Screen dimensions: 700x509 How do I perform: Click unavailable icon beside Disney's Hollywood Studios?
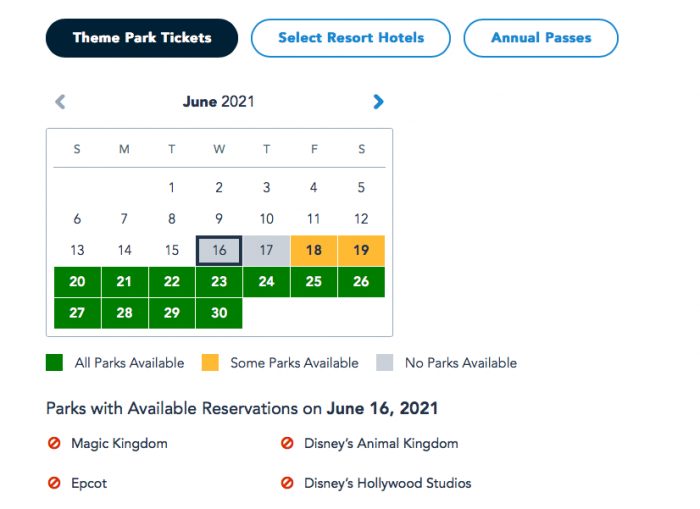click(x=287, y=483)
